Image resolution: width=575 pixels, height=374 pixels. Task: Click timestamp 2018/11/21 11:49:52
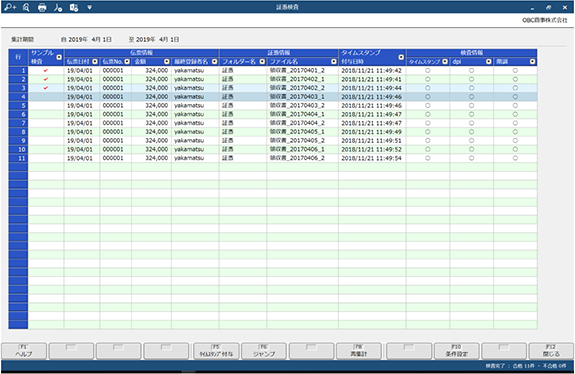click(371, 150)
